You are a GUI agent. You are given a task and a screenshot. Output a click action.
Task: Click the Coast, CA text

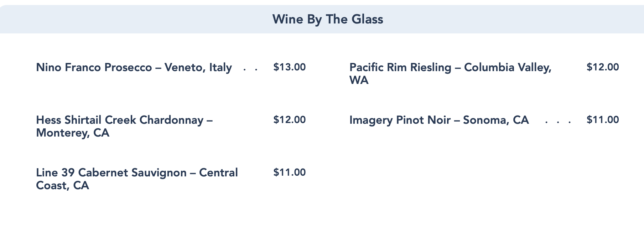pos(62,186)
